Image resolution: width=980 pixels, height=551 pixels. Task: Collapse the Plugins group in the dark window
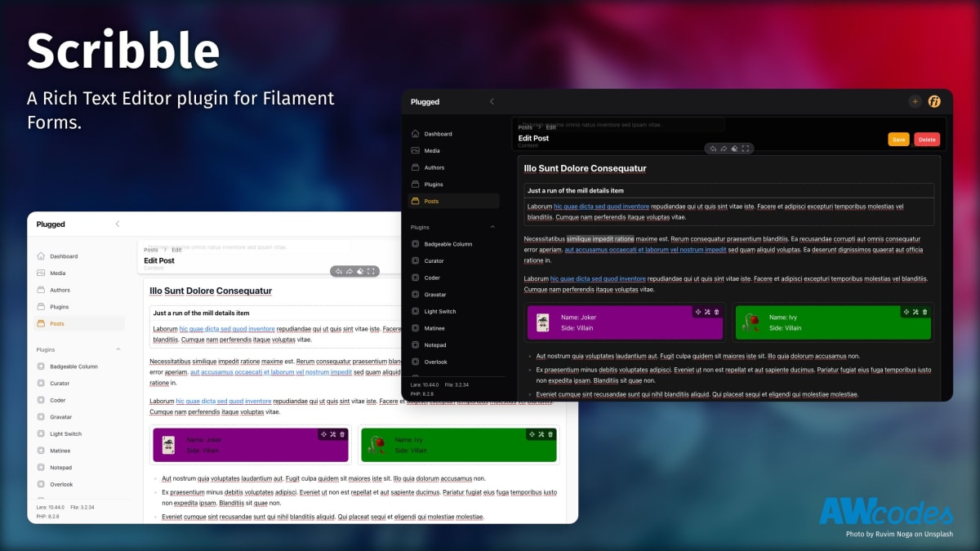point(492,227)
